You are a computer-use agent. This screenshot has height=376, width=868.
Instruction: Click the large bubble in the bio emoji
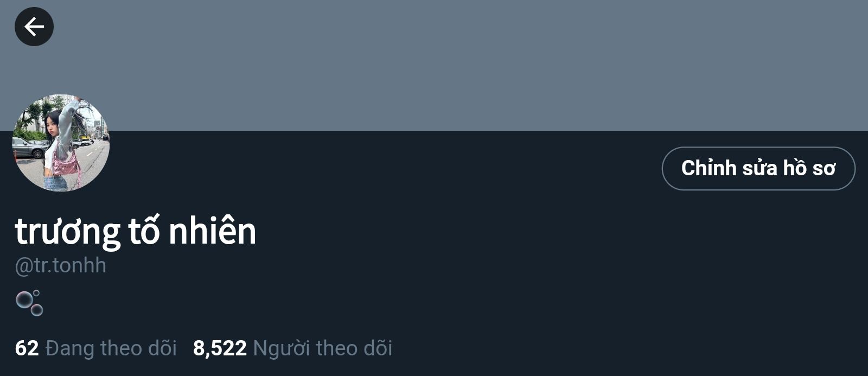(x=24, y=299)
